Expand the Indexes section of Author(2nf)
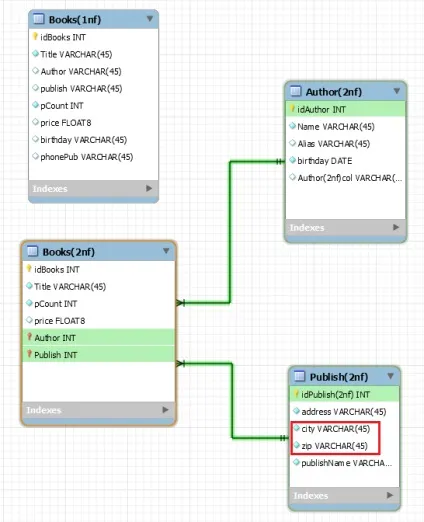 click(396, 227)
